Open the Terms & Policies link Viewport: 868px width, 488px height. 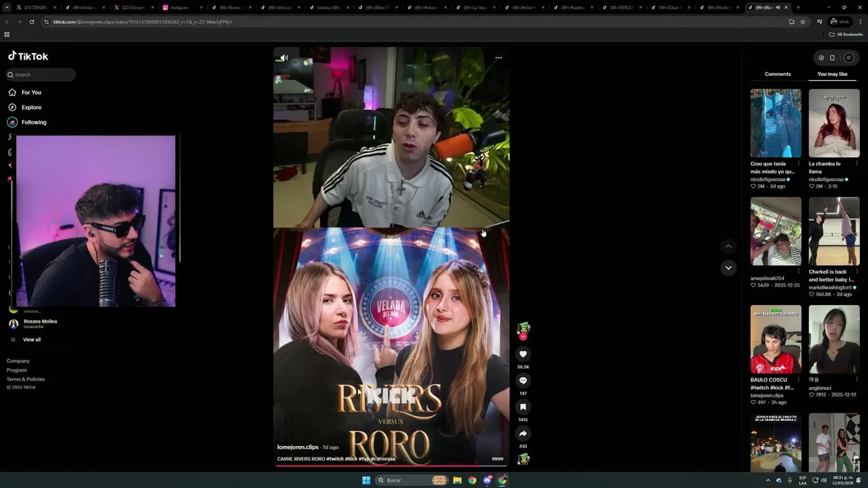coord(26,379)
